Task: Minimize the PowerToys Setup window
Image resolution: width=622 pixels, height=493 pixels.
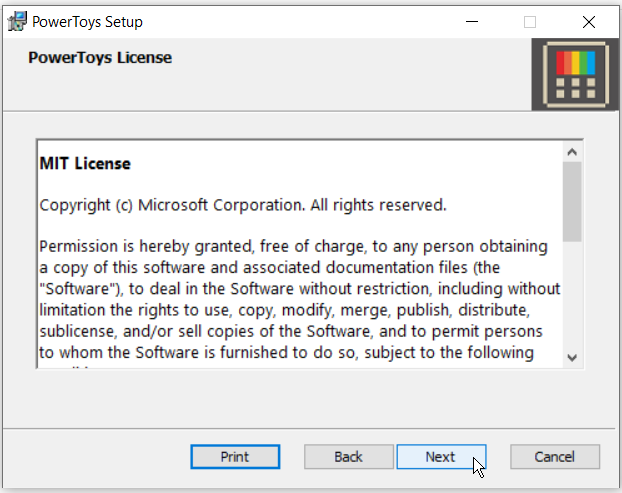Action: pos(472,22)
